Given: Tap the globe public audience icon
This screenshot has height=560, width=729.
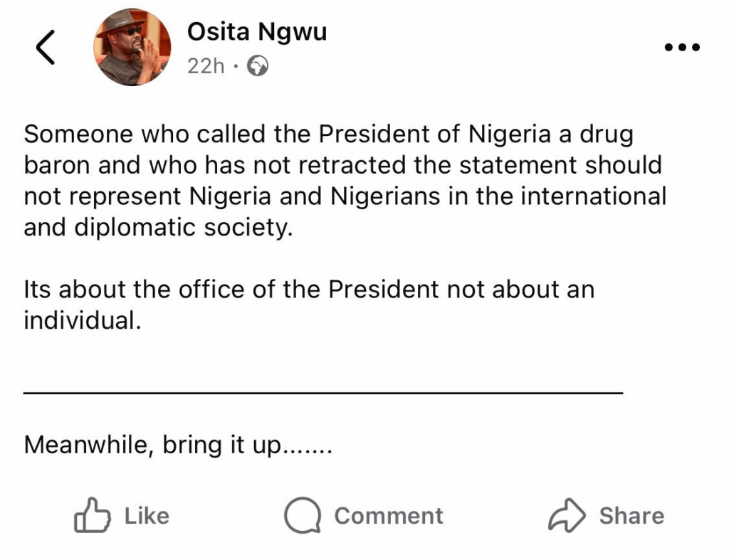Looking at the screenshot, I should (x=258, y=66).
